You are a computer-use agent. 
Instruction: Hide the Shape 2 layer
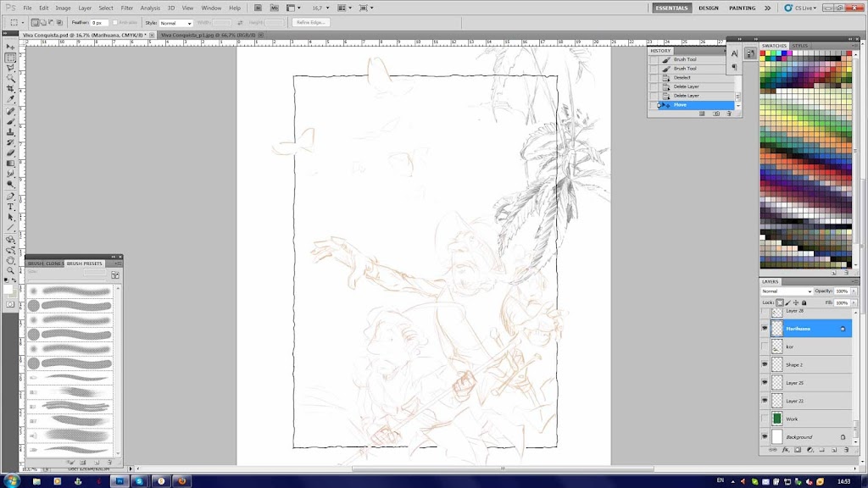click(765, 364)
